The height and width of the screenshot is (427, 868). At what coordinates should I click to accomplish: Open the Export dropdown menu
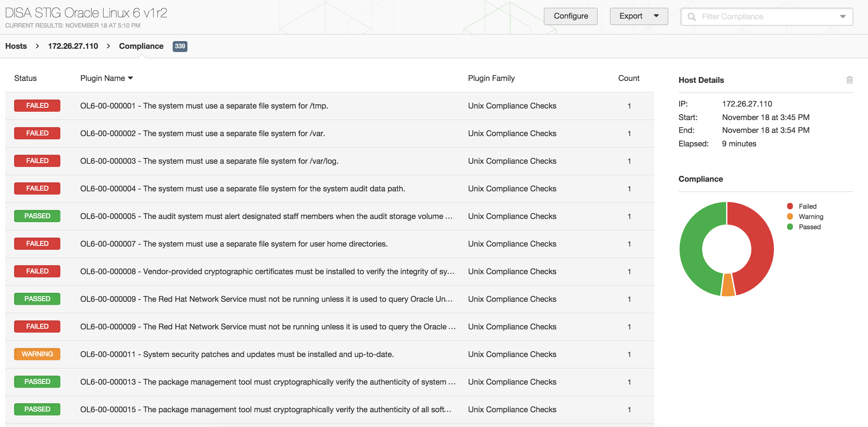[x=638, y=16]
